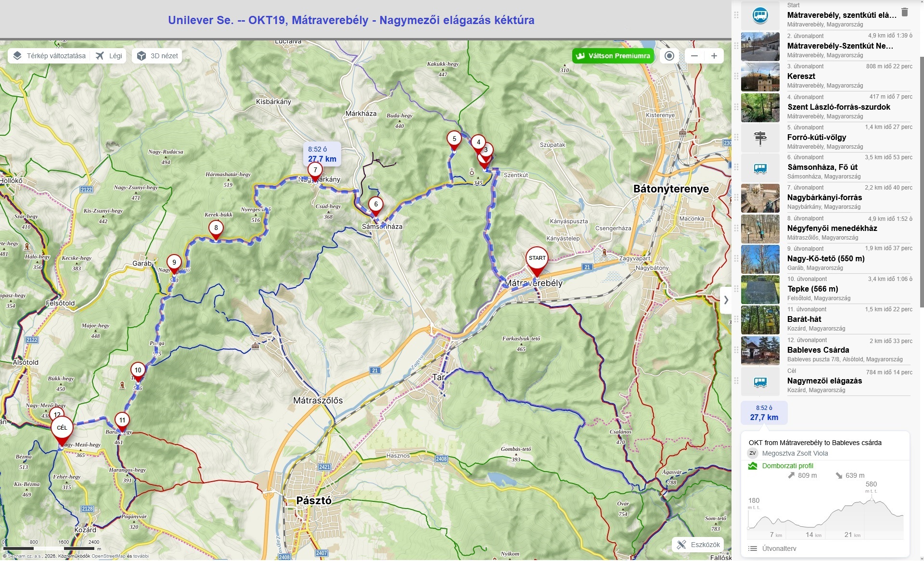Viewport: 924px width, 561px height.
Task: Click Váltson Premiumra upgrade button
Action: (614, 56)
